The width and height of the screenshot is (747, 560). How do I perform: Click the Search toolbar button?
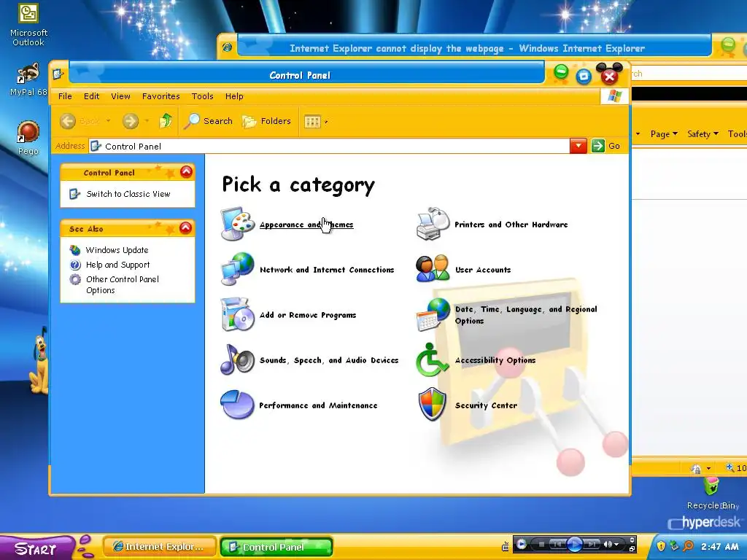tap(209, 121)
